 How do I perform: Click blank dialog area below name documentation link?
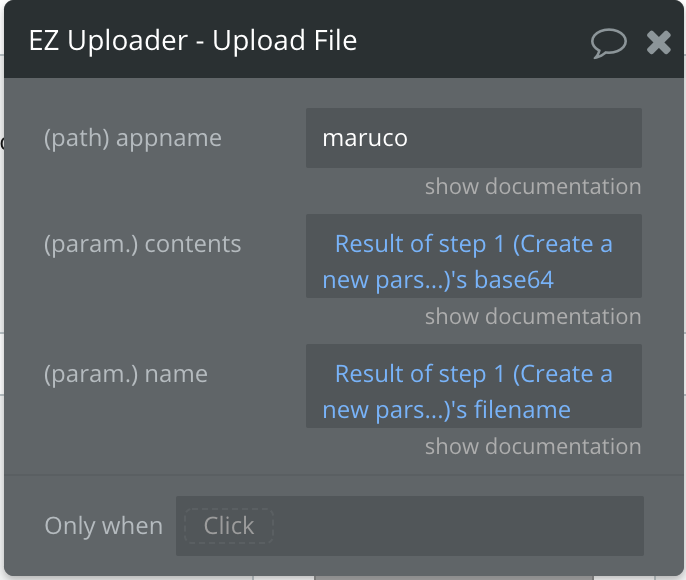(219, 465)
